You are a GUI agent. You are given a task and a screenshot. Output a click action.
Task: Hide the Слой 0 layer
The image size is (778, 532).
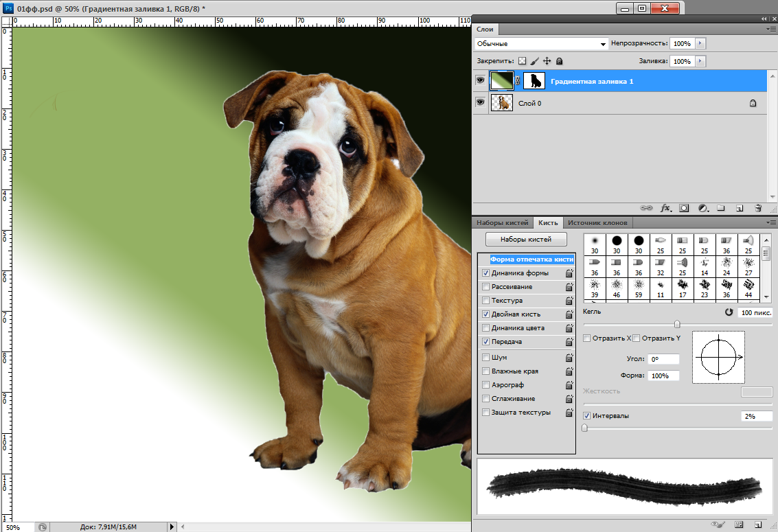pyautogui.click(x=480, y=102)
